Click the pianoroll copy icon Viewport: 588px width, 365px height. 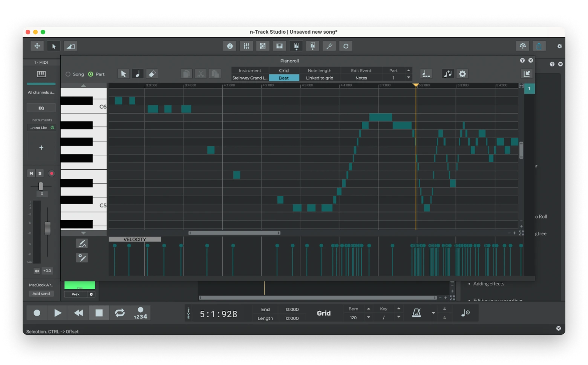tap(186, 74)
